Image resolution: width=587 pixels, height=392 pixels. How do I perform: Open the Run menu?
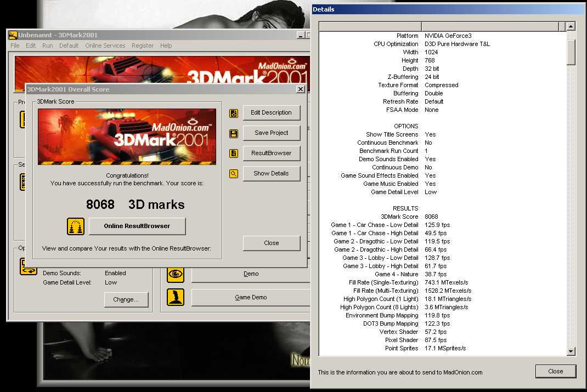point(48,46)
